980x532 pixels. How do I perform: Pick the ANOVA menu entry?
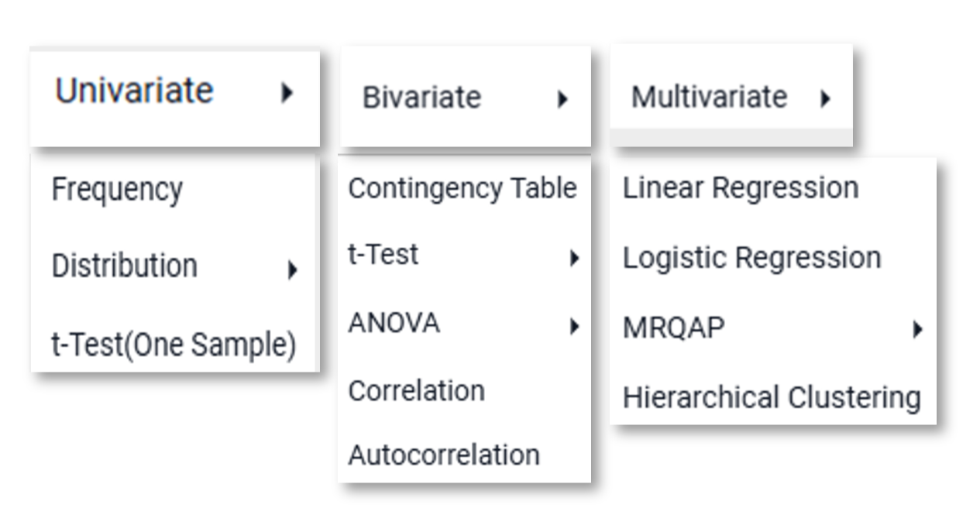pos(464,323)
